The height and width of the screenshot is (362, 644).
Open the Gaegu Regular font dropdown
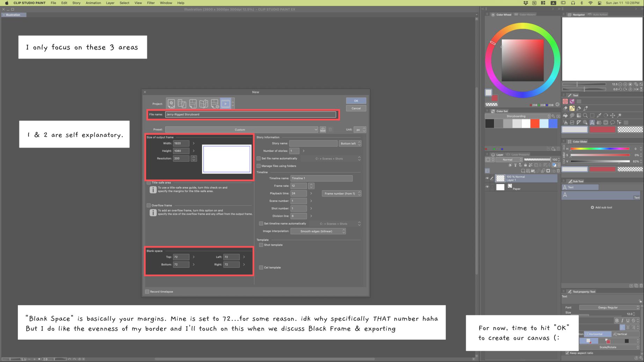pyautogui.click(x=609, y=308)
